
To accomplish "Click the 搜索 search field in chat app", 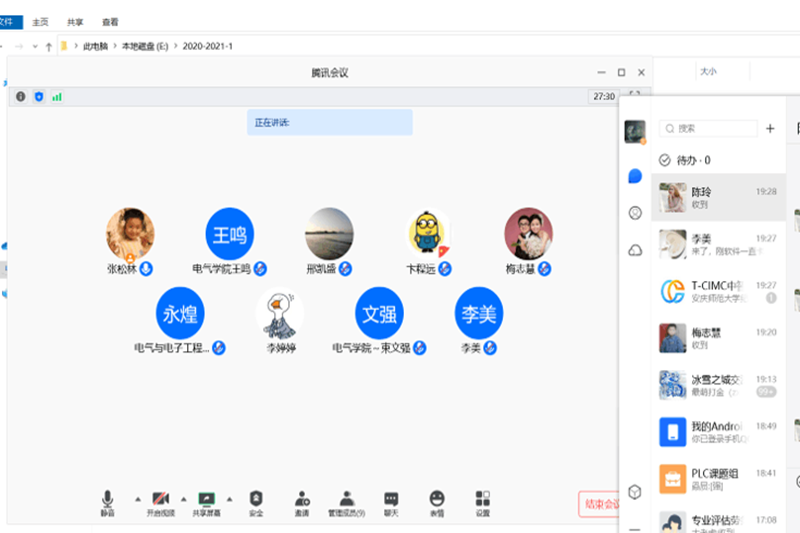I will (708, 129).
